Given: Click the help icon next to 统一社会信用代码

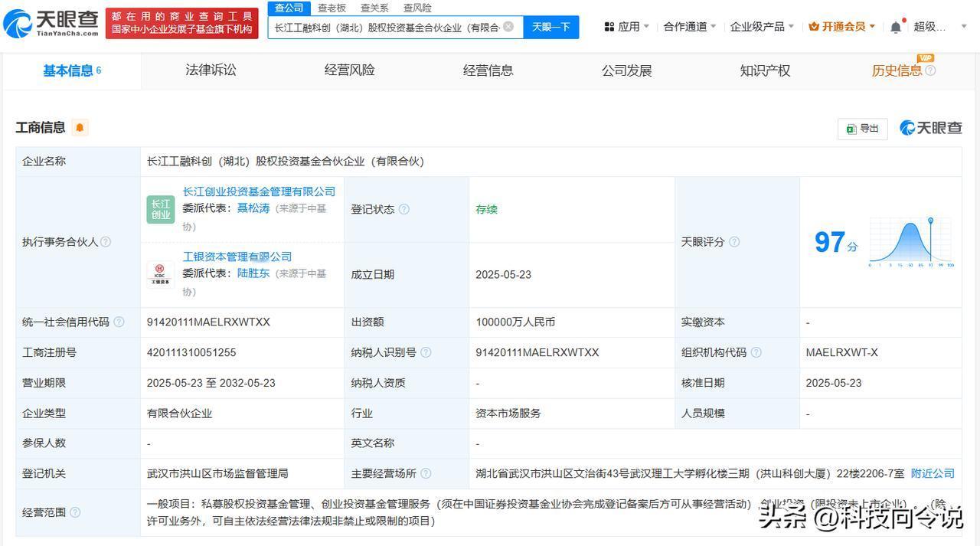Looking at the screenshot, I should pyautogui.click(x=119, y=322).
